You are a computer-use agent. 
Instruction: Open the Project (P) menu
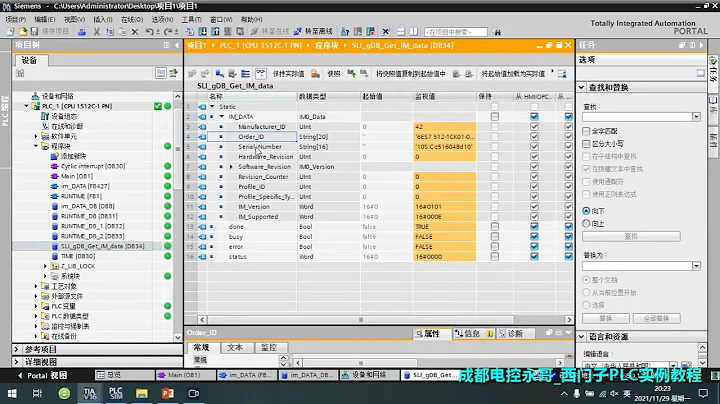(16, 19)
